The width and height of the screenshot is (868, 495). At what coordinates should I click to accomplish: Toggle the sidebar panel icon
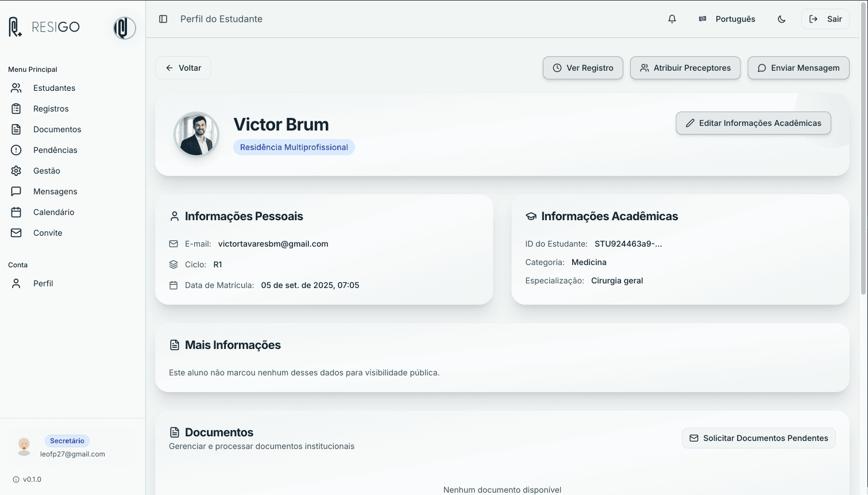[x=163, y=19]
